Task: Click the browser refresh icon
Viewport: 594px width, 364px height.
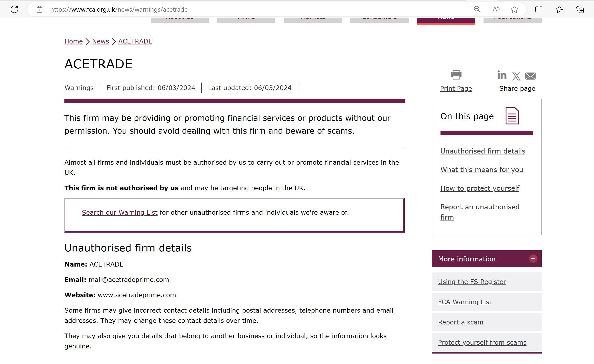Action: pos(14,9)
